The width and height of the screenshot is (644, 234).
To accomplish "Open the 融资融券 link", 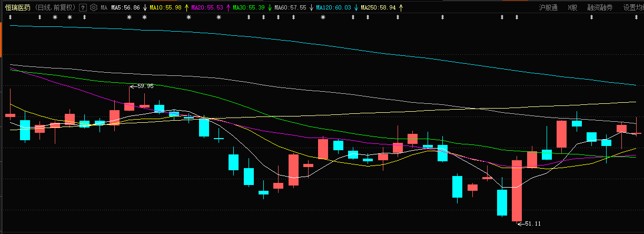I will point(600,7).
